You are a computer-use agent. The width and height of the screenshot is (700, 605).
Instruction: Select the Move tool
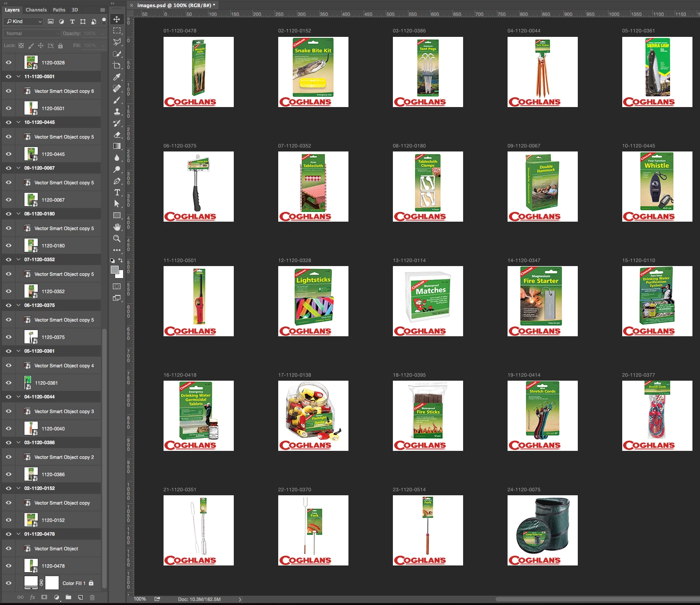[117, 19]
